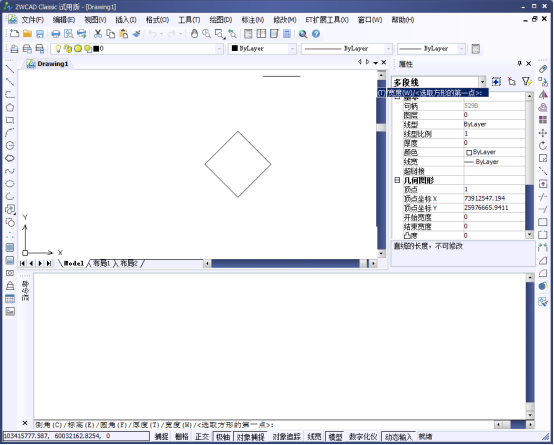This screenshot has height=445, width=554.
Task: Select the Line draw tool
Action: point(10,69)
